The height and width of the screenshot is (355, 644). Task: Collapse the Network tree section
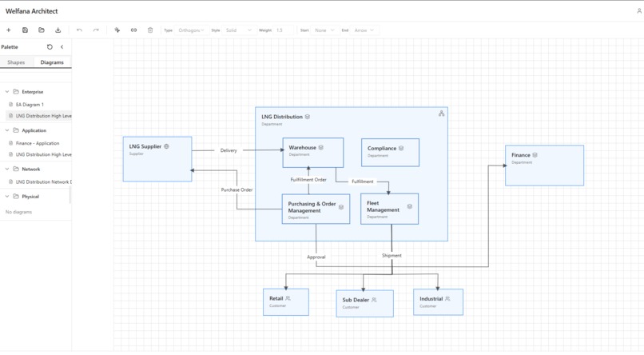coord(7,169)
